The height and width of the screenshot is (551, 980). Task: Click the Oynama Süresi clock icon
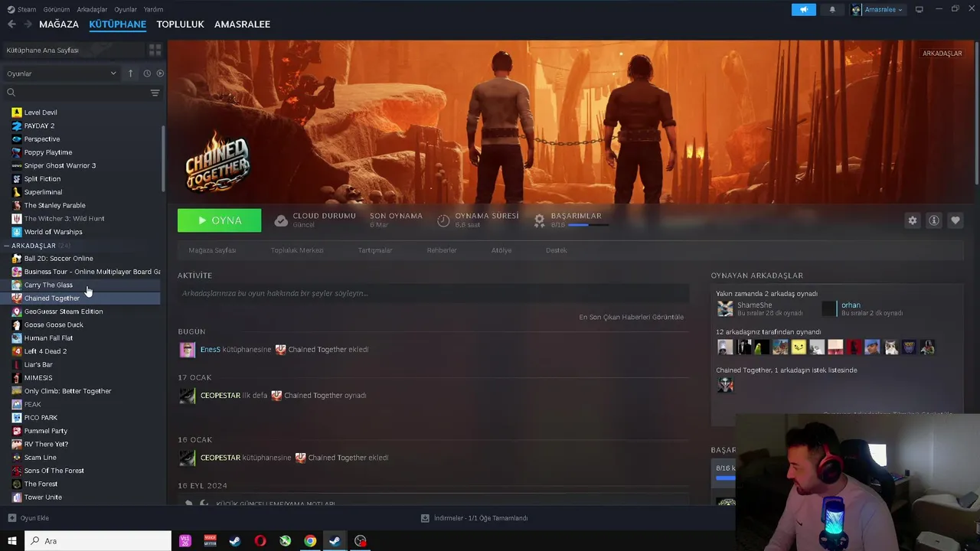coord(443,220)
